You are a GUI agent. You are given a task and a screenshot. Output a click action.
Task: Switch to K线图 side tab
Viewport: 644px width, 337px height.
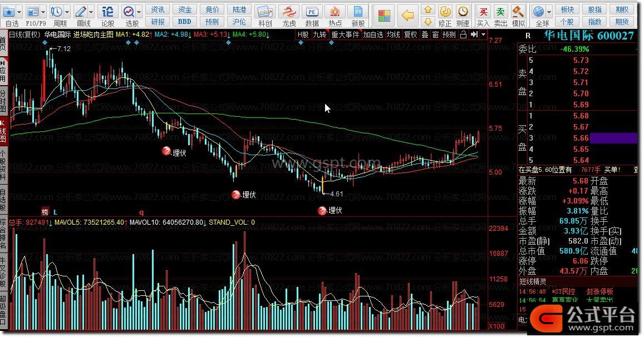[x=3, y=132]
